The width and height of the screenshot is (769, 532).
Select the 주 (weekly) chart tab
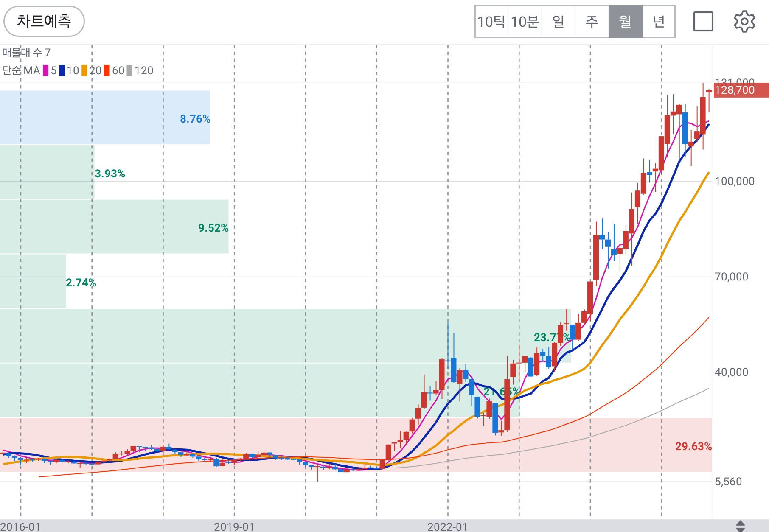pyautogui.click(x=592, y=22)
